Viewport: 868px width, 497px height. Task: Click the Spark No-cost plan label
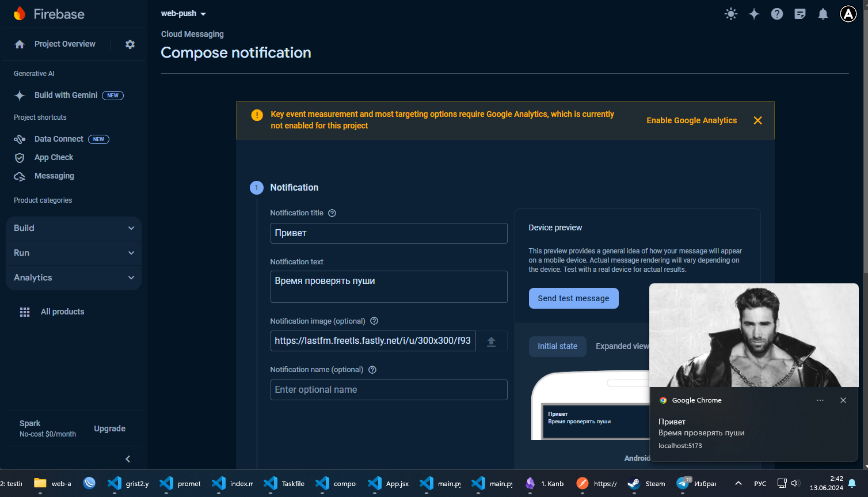[x=48, y=429]
